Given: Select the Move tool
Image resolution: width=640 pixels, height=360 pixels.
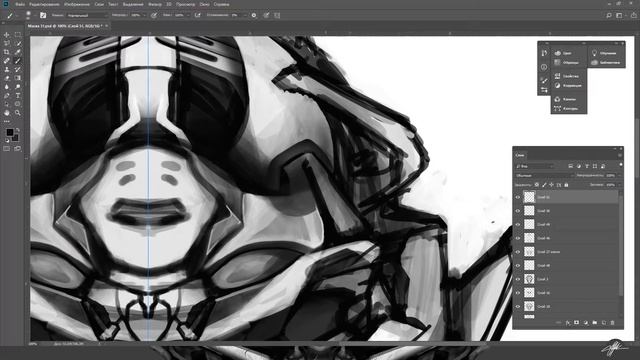Looking at the screenshot, I should (x=7, y=35).
